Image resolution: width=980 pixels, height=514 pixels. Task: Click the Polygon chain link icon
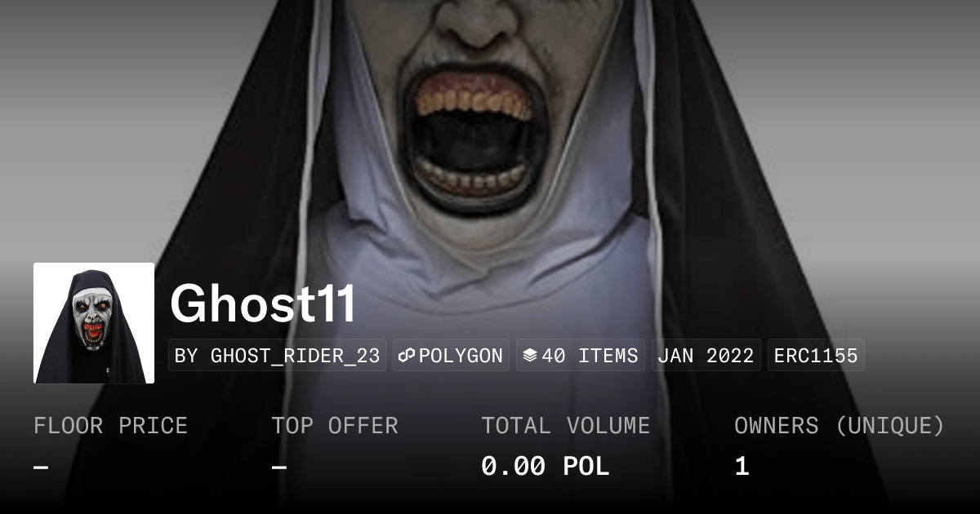pyautogui.click(x=407, y=356)
